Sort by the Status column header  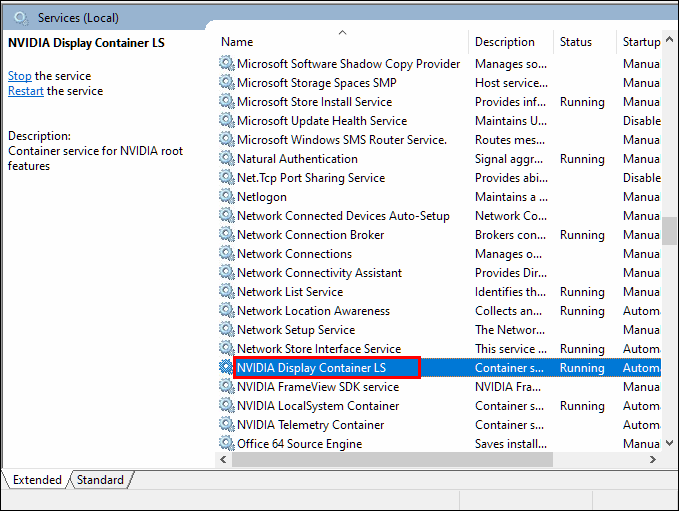(576, 42)
